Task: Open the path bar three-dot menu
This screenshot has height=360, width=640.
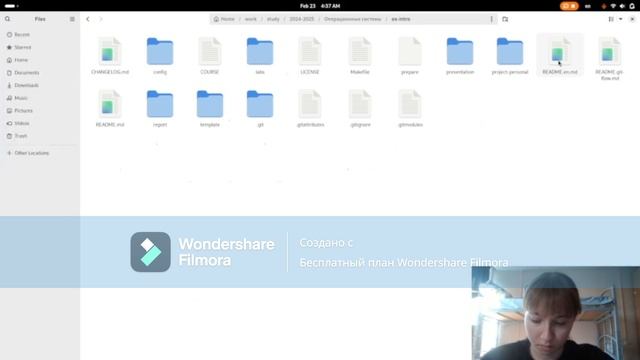Action: (x=491, y=19)
